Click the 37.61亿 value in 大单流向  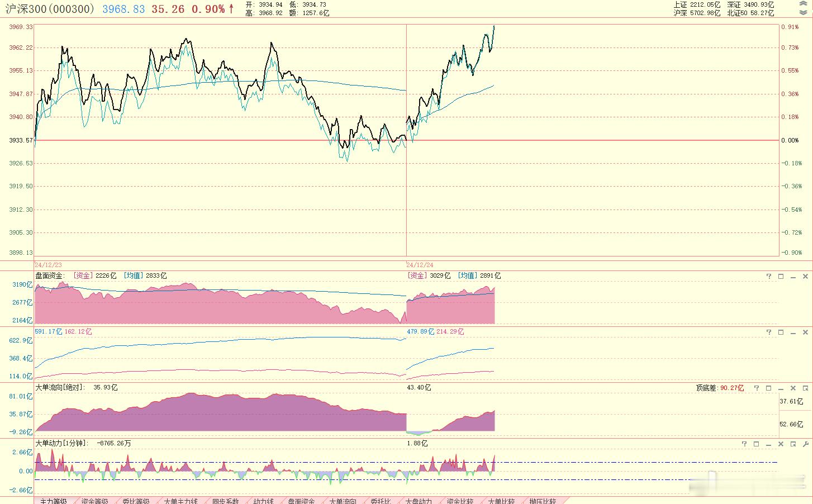791,401
